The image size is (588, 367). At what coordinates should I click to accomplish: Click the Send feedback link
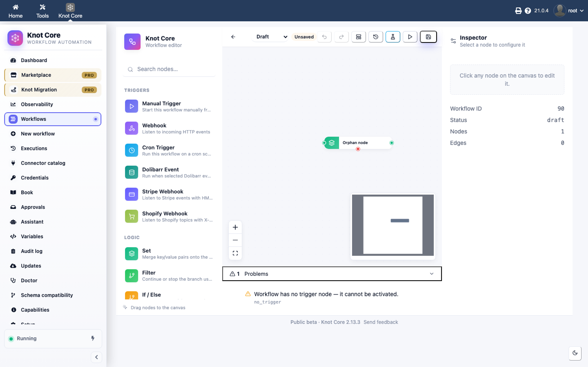coord(381,322)
